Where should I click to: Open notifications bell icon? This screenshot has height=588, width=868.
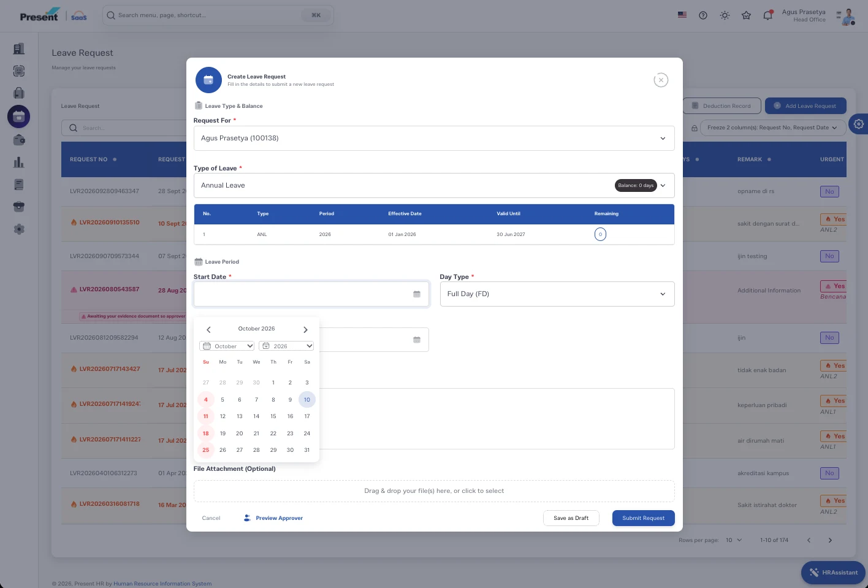point(767,15)
